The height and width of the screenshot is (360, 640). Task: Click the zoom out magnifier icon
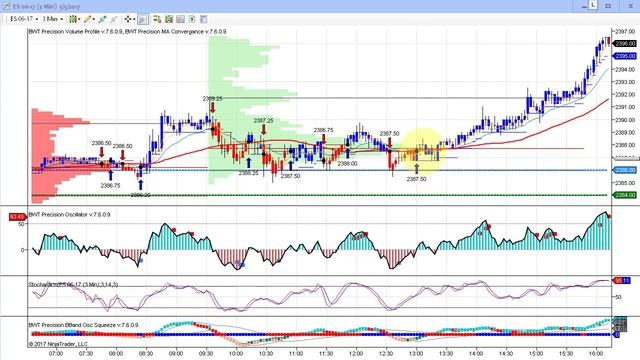(x=114, y=19)
